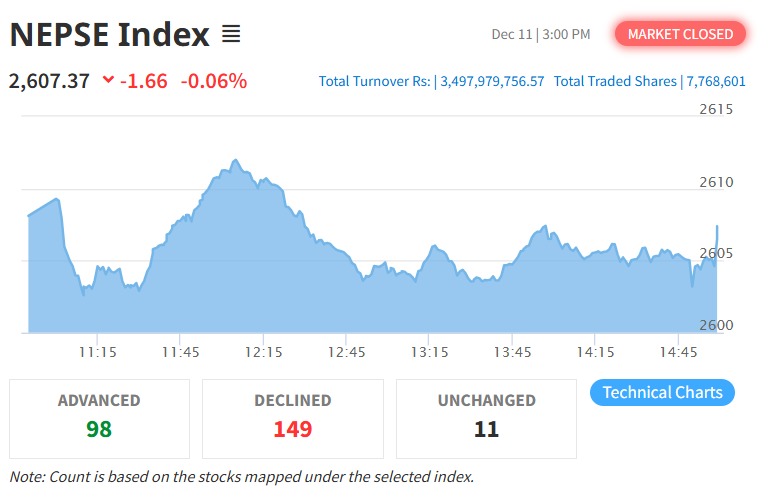The image size is (757, 500).
Task: Click the 2610 price axis label
Action: pos(715,182)
